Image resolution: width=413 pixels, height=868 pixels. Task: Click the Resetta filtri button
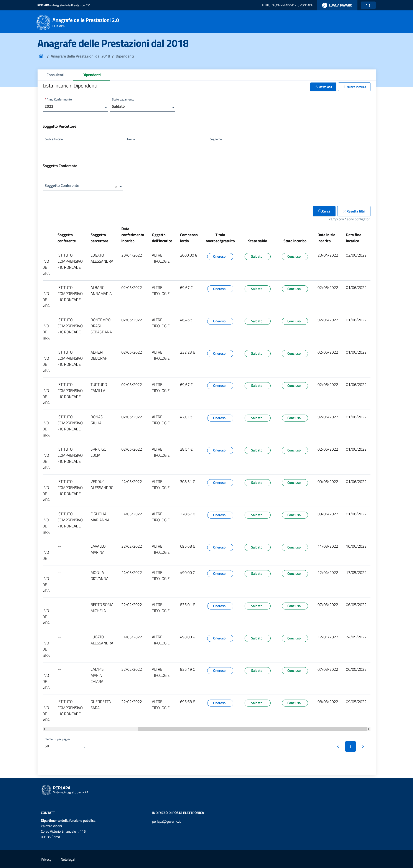pos(354,211)
